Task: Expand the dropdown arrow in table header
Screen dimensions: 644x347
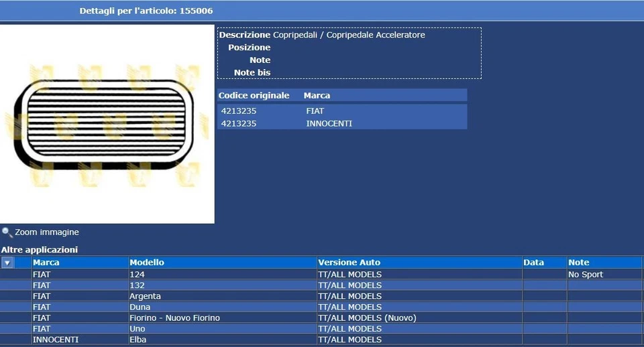Action: [7, 263]
